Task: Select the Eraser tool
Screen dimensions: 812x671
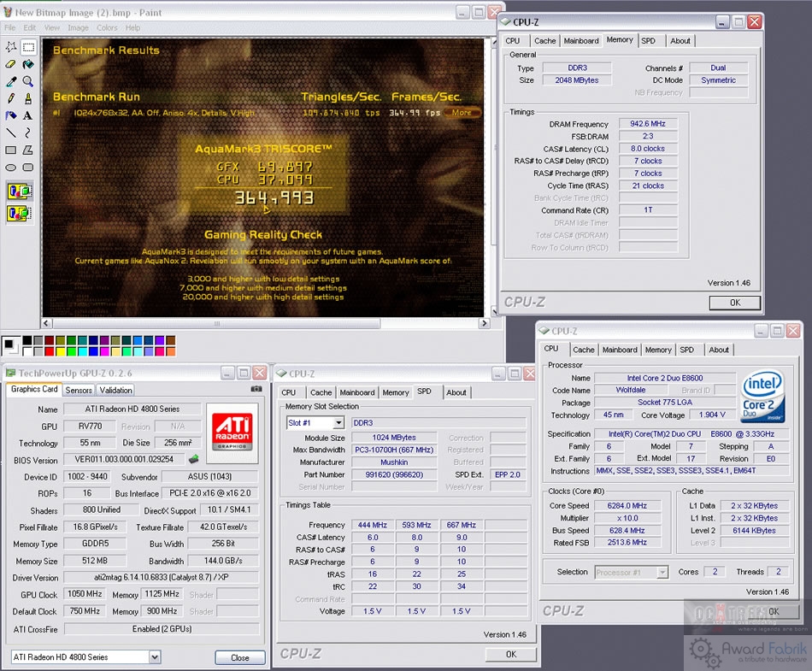Action: pos(11,64)
